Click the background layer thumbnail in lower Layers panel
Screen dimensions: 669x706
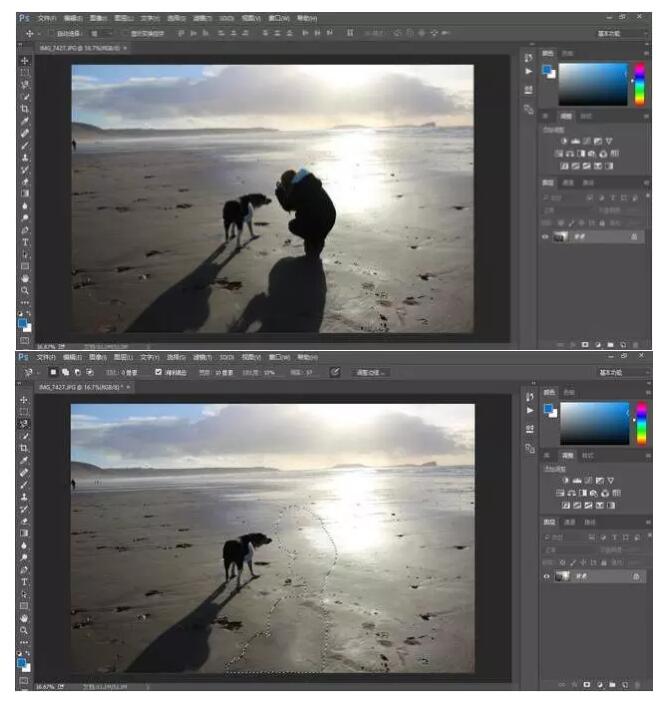click(562, 577)
